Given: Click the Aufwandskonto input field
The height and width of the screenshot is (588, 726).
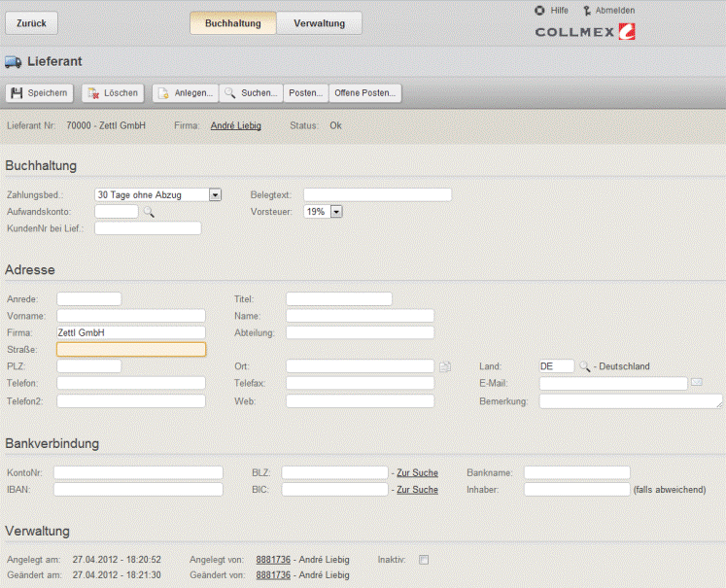Looking at the screenshot, I should click(117, 212).
